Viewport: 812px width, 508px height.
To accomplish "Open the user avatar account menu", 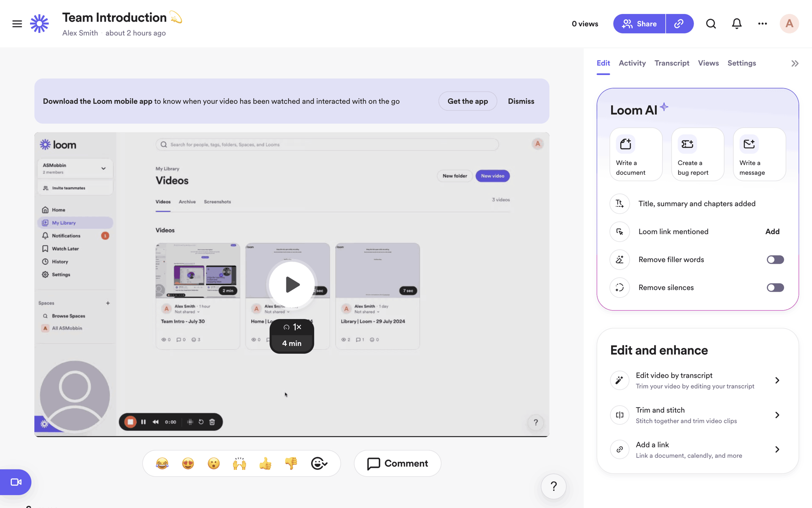I will [789, 24].
